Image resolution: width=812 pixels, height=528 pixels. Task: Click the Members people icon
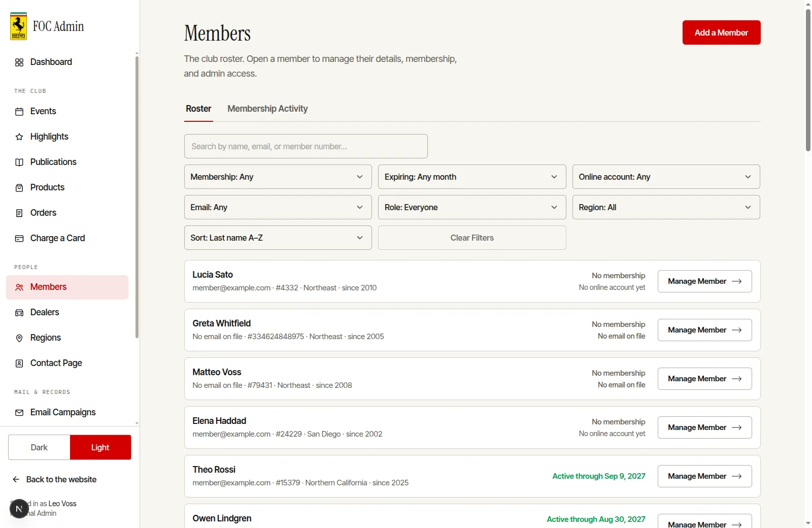point(19,287)
